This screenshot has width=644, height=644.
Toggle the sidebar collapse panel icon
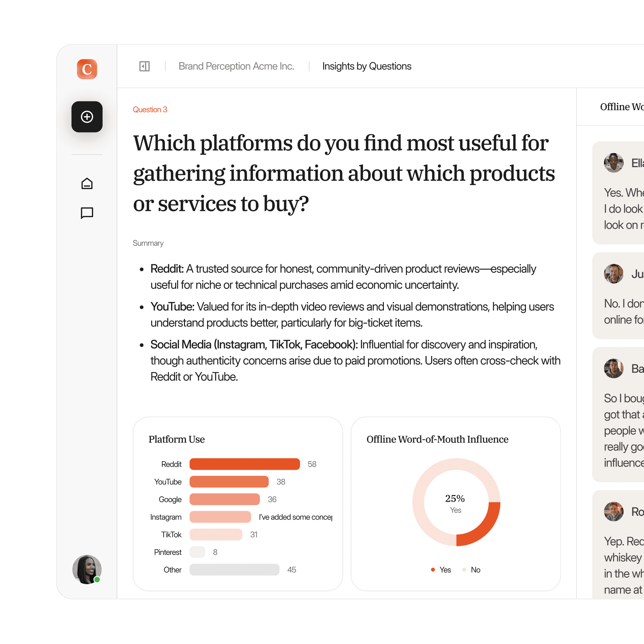click(x=144, y=66)
